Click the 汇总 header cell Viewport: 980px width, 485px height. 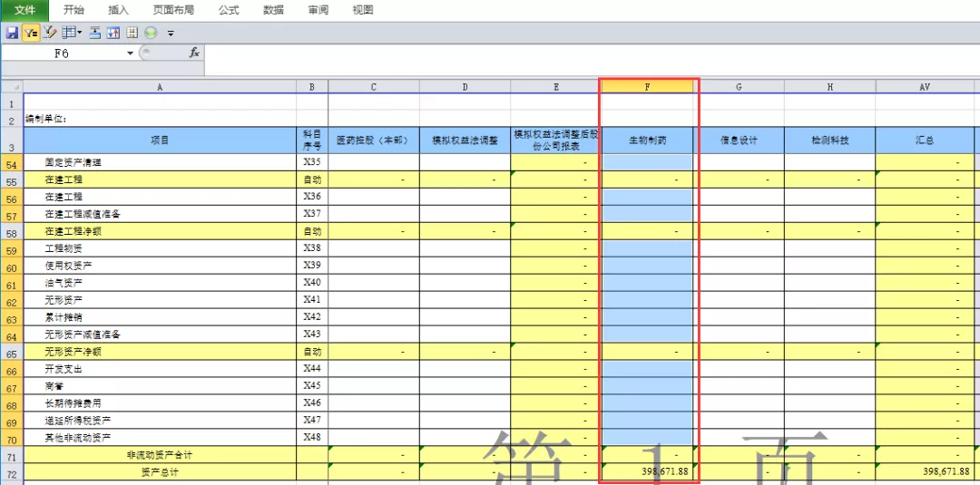click(925, 141)
